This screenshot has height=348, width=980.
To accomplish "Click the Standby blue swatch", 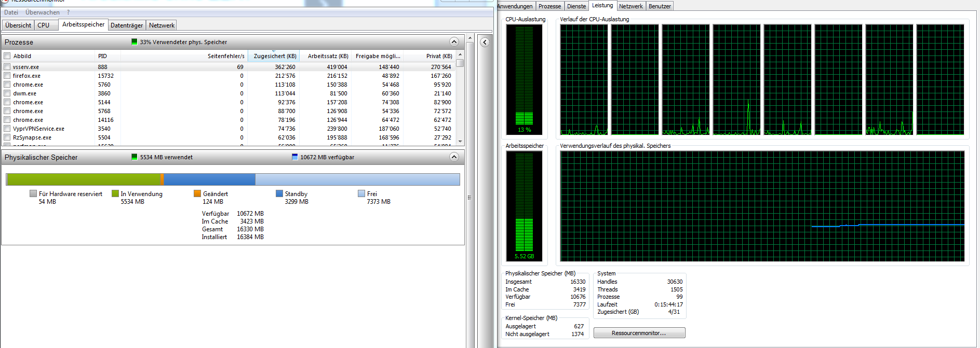I will [x=279, y=193].
